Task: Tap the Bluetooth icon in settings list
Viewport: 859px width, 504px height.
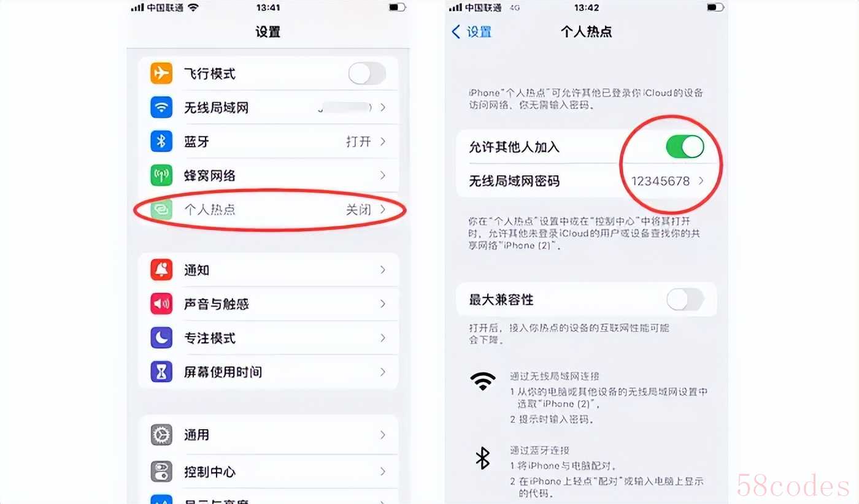Action: [x=161, y=142]
